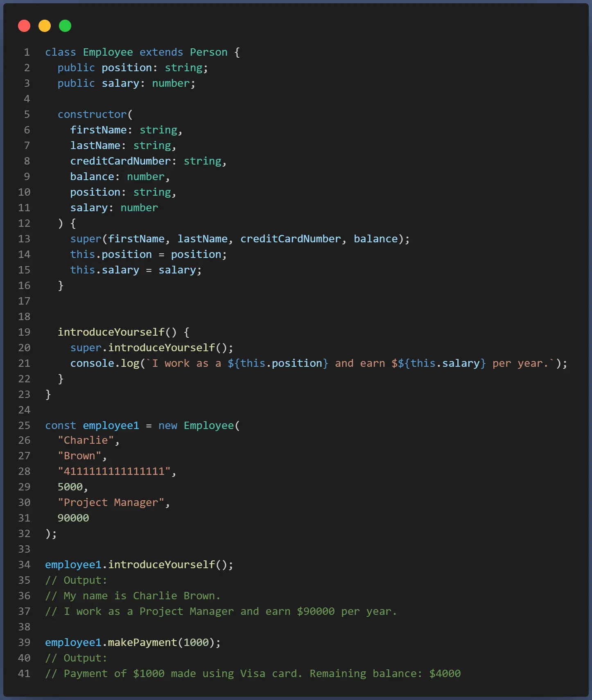Click 'super.introduceYourself();' call
Viewport: 592px width, 700px height.
[151, 348]
